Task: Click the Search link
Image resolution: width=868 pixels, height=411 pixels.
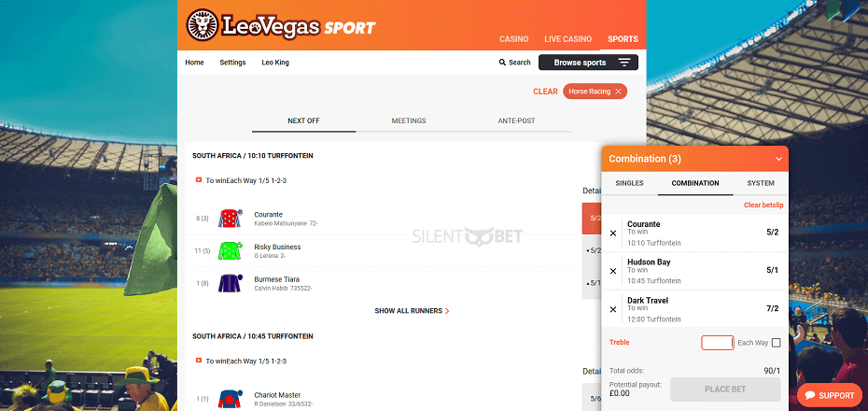Action: 515,63
